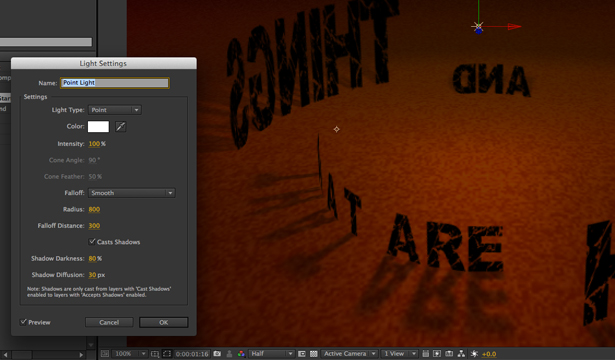Open the Active Camera view menu

coord(349,354)
